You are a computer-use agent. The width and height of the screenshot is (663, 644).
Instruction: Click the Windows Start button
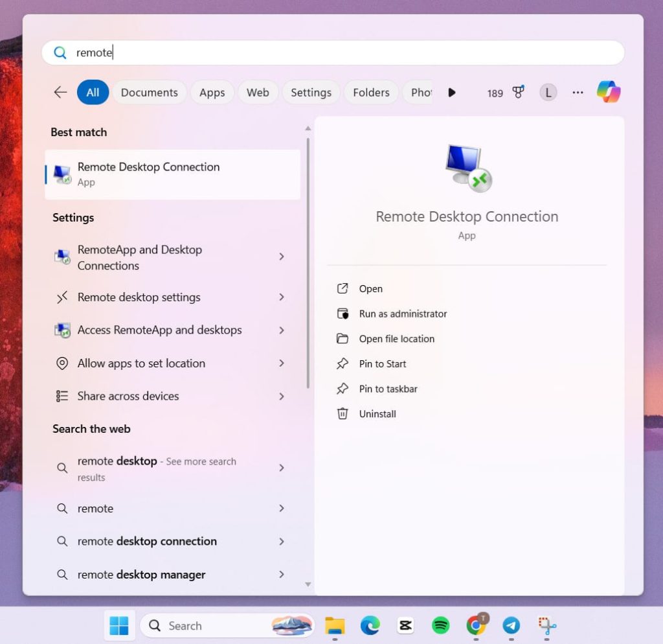(x=119, y=625)
